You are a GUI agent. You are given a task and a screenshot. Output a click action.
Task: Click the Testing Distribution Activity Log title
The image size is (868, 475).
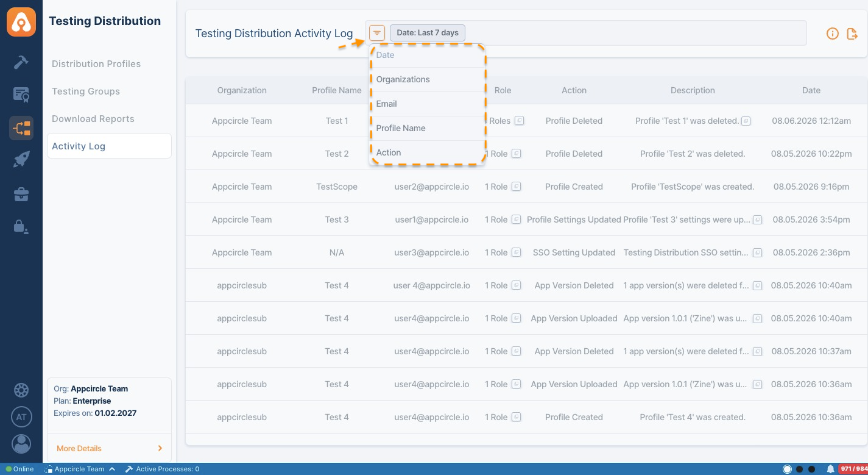(274, 33)
